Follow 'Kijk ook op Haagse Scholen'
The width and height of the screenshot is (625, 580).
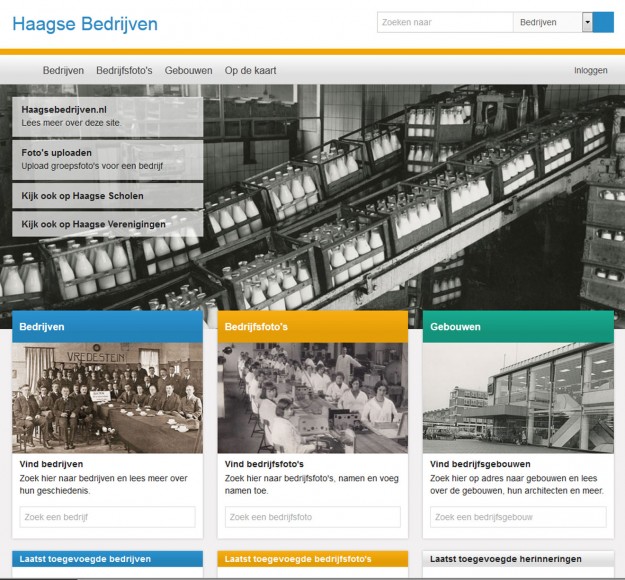[x=108, y=196]
